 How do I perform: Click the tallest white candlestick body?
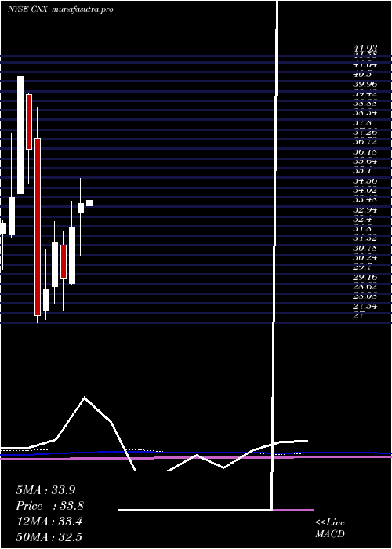[20, 135]
